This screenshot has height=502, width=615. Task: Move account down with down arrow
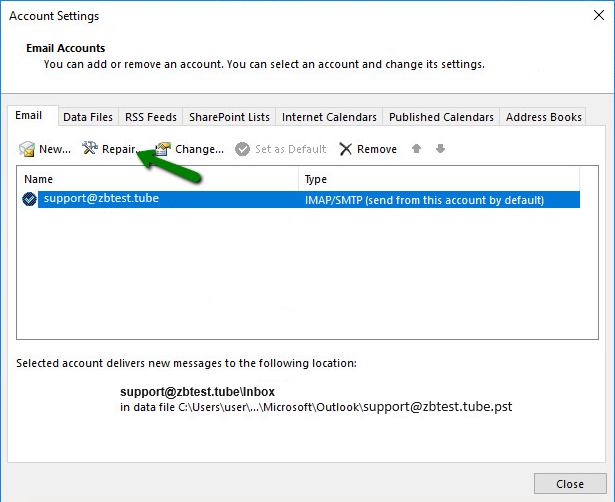[x=440, y=149]
